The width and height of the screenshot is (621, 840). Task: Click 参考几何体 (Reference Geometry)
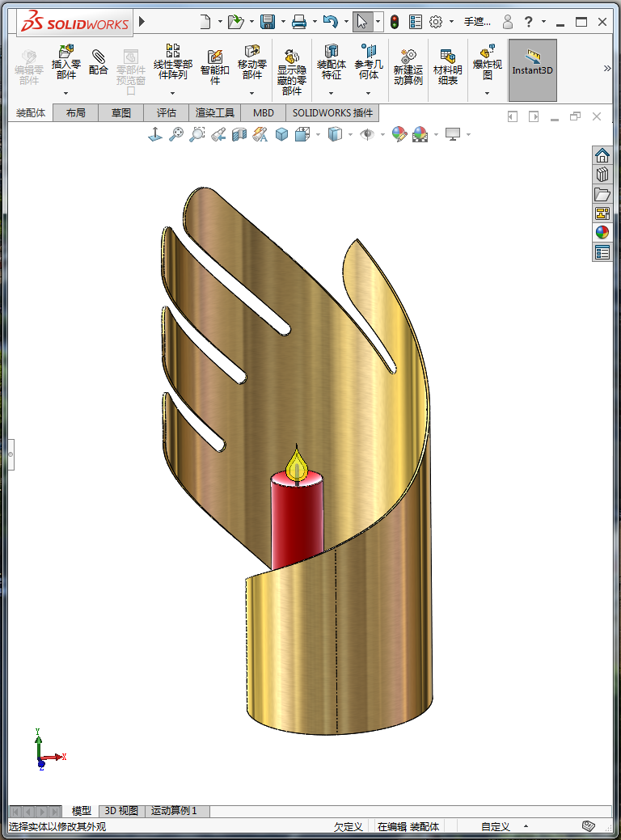coord(369,63)
